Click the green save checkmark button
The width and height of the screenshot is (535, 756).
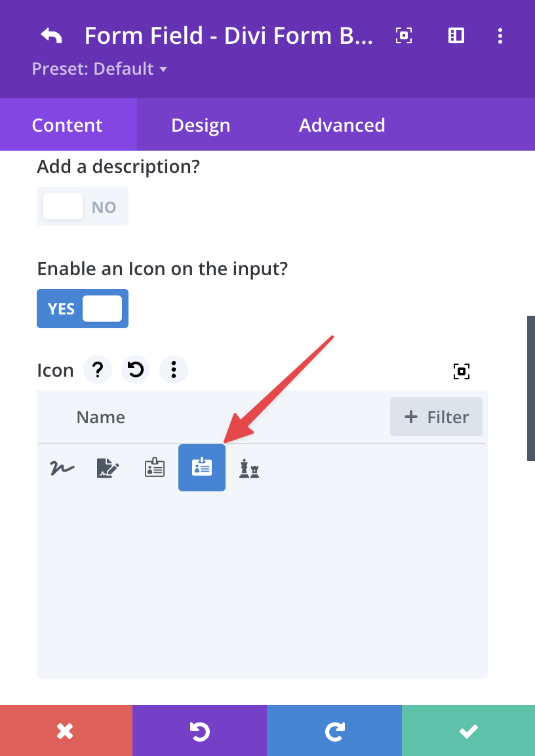pyautogui.click(x=468, y=730)
